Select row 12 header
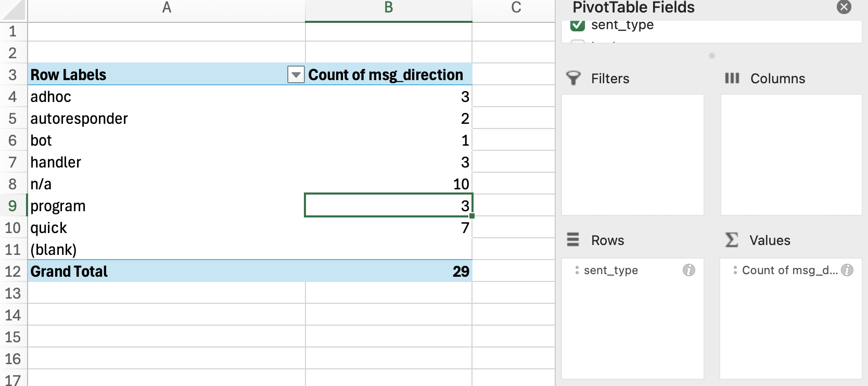Image resolution: width=868 pixels, height=386 pixels. pyautogui.click(x=13, y=272)
